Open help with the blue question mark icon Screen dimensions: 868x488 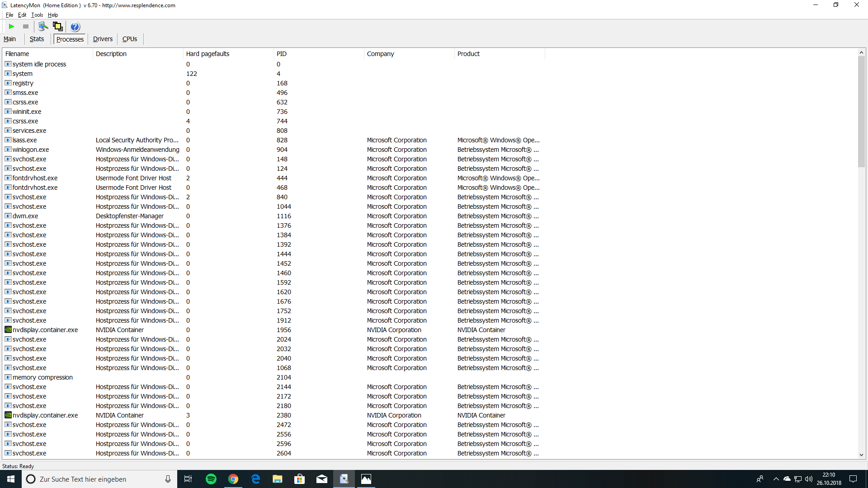[x=75, y=27]
